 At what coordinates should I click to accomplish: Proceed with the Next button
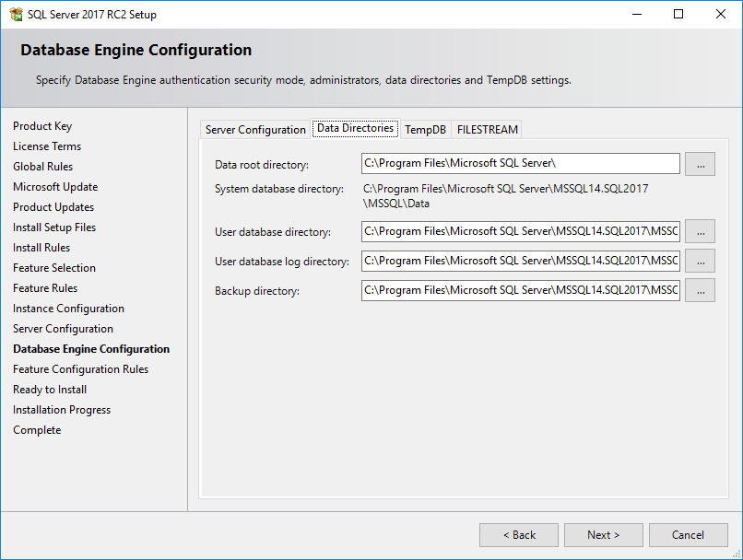603,535
